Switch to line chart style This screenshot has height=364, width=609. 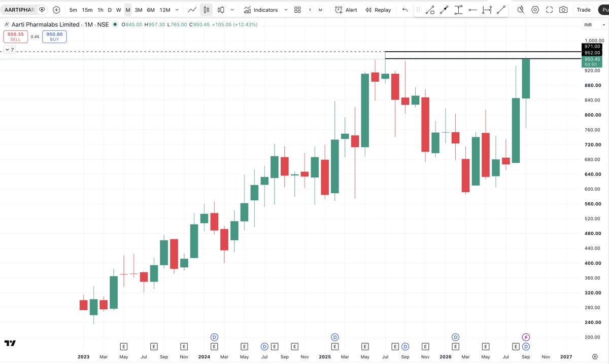click(192, 10)
